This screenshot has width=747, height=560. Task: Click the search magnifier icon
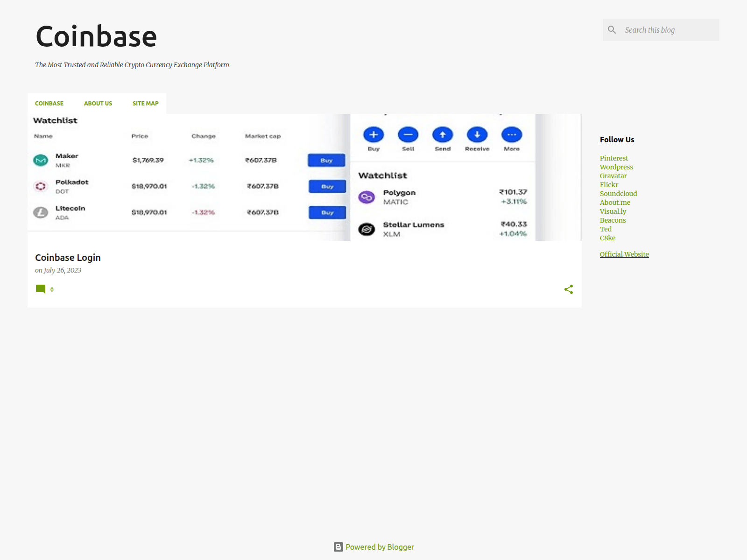(612, 30)
